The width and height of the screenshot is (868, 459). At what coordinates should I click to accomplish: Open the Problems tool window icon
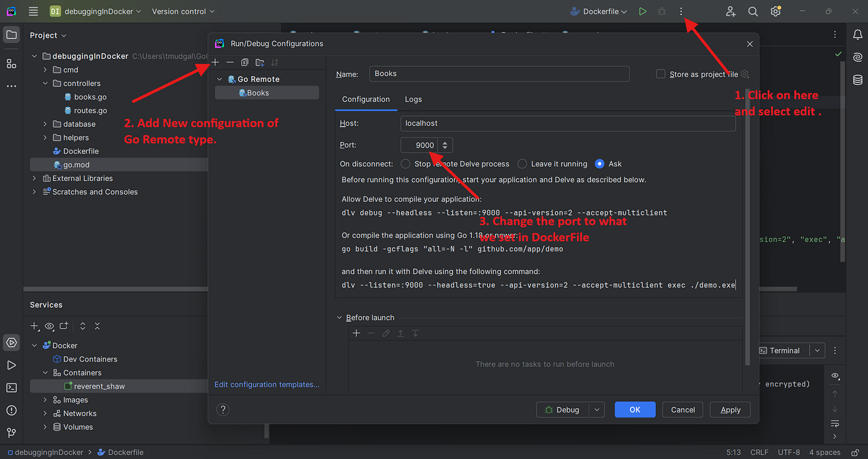coord(11,410)
